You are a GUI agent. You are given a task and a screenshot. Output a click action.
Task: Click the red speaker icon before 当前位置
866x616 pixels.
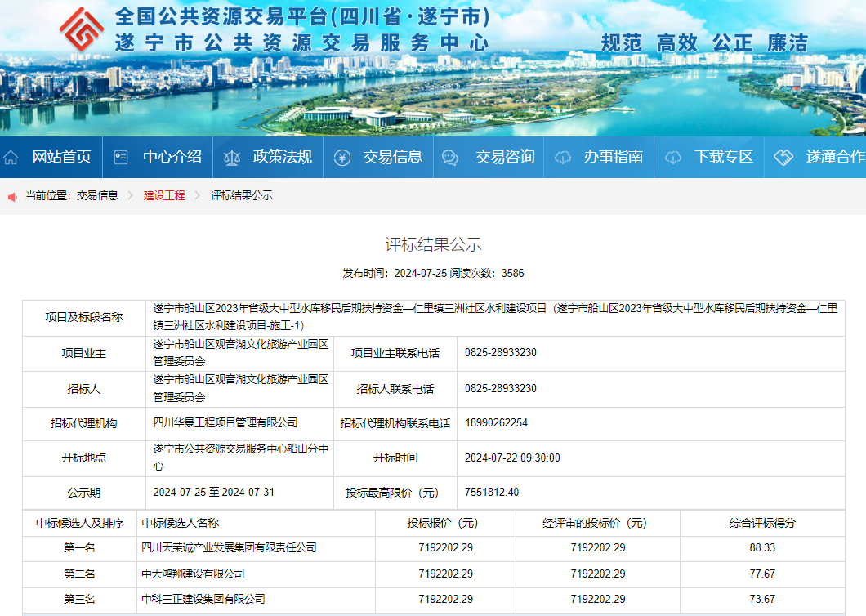(13, 196)
